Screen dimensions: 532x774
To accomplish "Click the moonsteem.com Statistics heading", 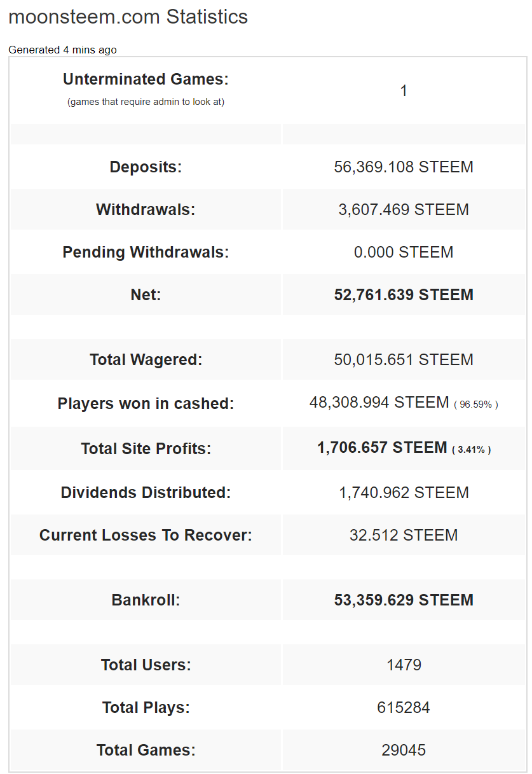I will point(128,17).
